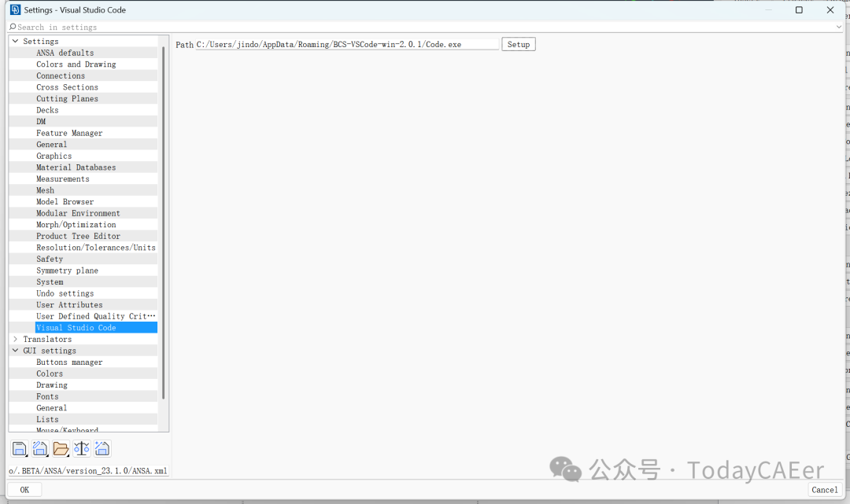Select Colors and Drawing settings
850x504 pixels.
pyautogui.click(x=76, y=64)
